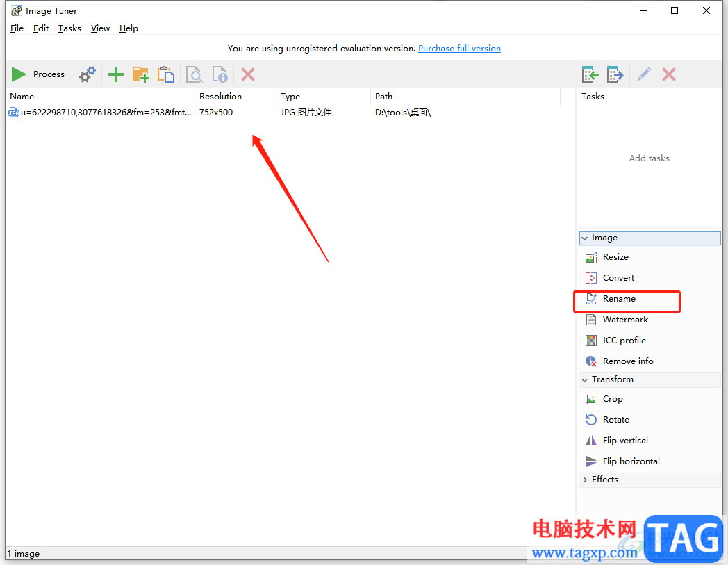Start processing with the green Process button
The height and width of the screenshot is (565, 728).
coord(38,74)
